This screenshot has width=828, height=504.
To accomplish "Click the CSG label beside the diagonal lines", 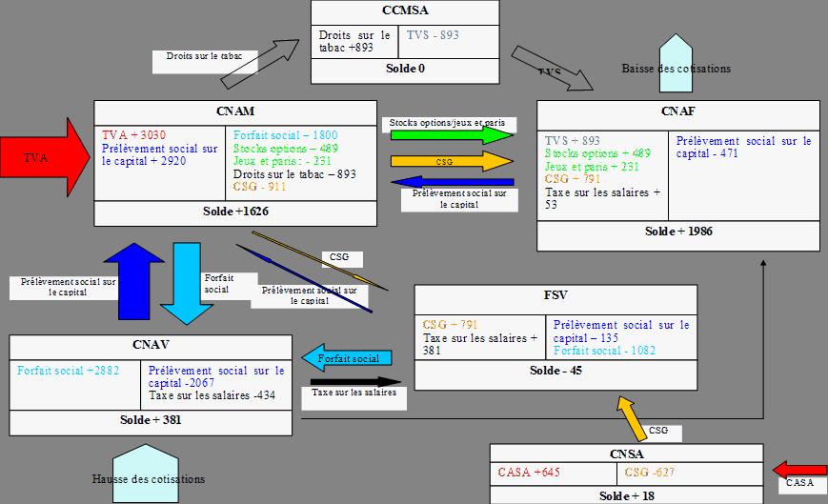I will [x=339, y=257].
